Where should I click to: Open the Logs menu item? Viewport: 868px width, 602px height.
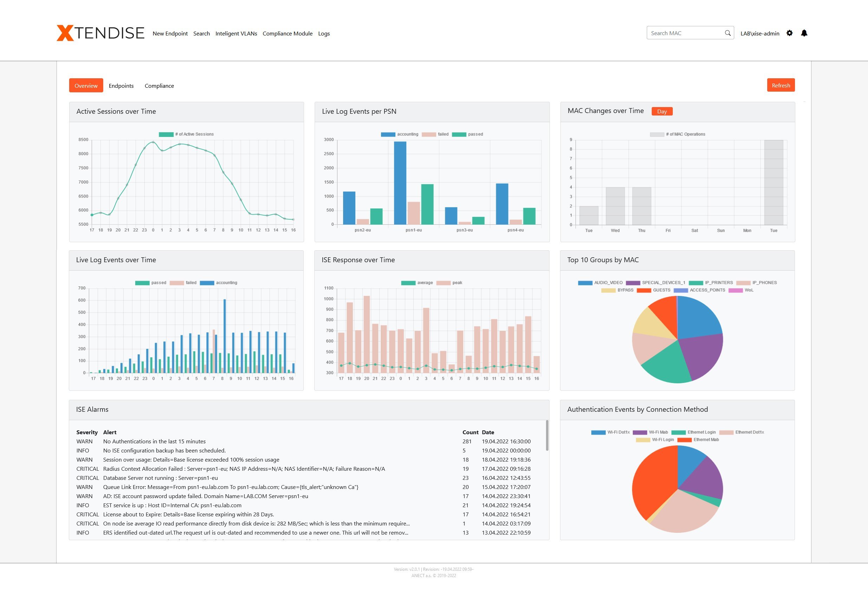(x=324, y=33)
